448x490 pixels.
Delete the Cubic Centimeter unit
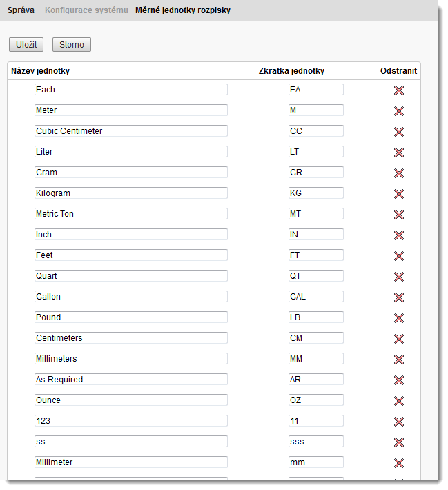[398, 132]
